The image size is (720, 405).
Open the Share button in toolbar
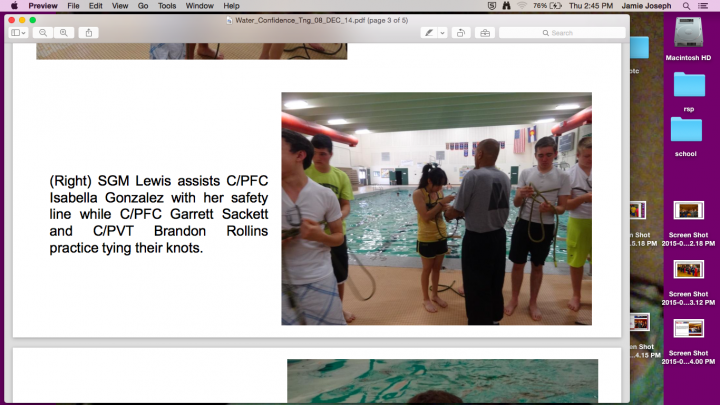[89, 33]
